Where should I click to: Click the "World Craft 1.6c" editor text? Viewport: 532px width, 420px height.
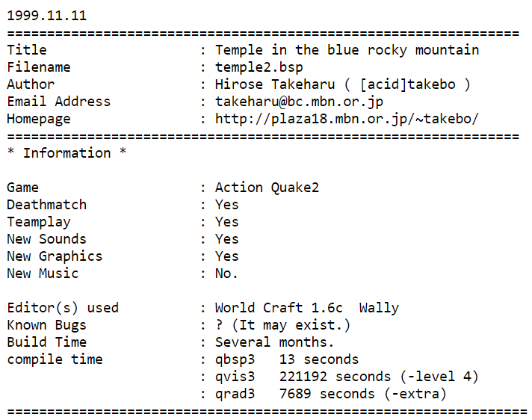click(279, 308)
